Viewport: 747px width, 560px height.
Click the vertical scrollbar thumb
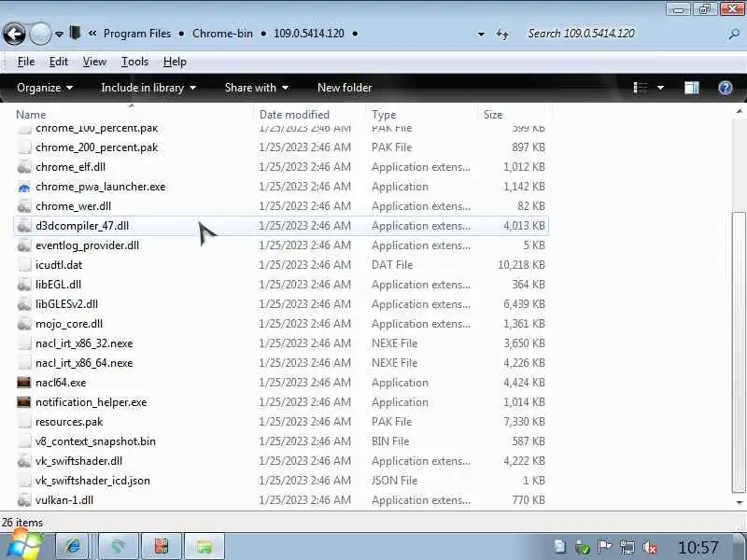[x=739, y=352]
